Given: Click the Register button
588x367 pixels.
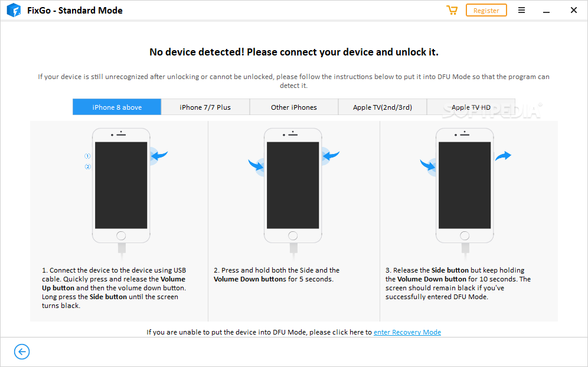Looking at the screenshot, I should 486,10.
